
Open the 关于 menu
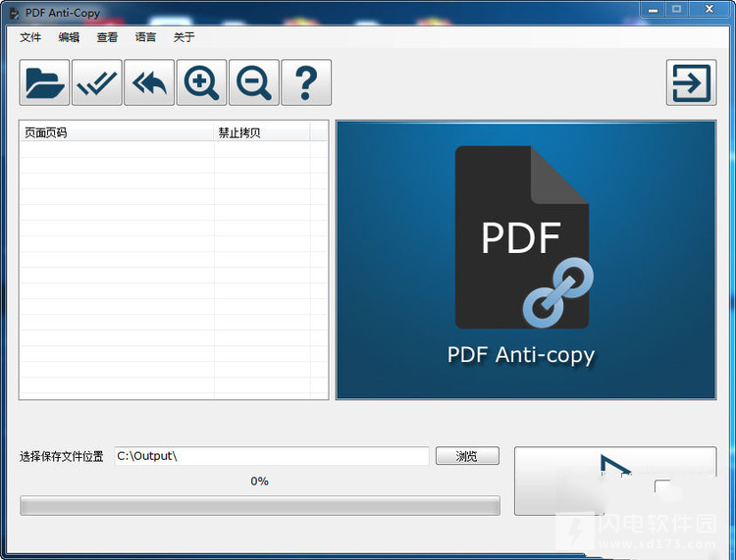(x=184, y=37)
